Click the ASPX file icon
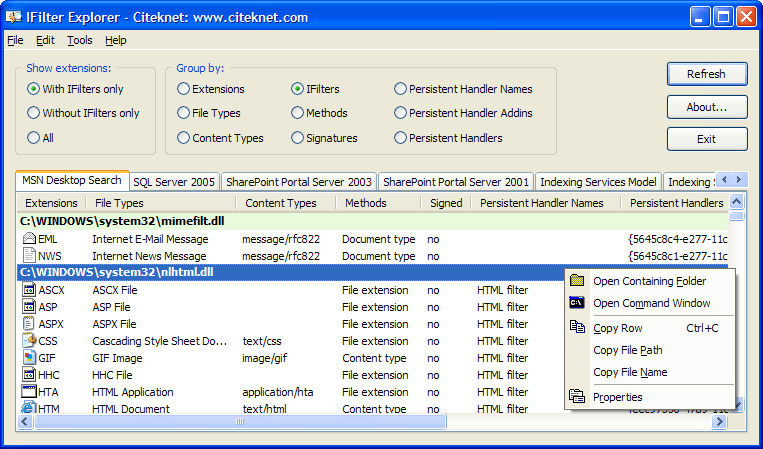Viewport: 763px width, 449px height. point(29,324)
